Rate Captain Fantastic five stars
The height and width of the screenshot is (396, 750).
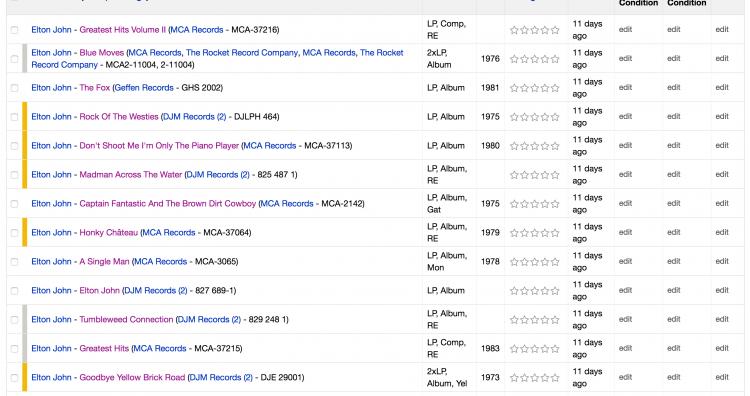(555, 204)
